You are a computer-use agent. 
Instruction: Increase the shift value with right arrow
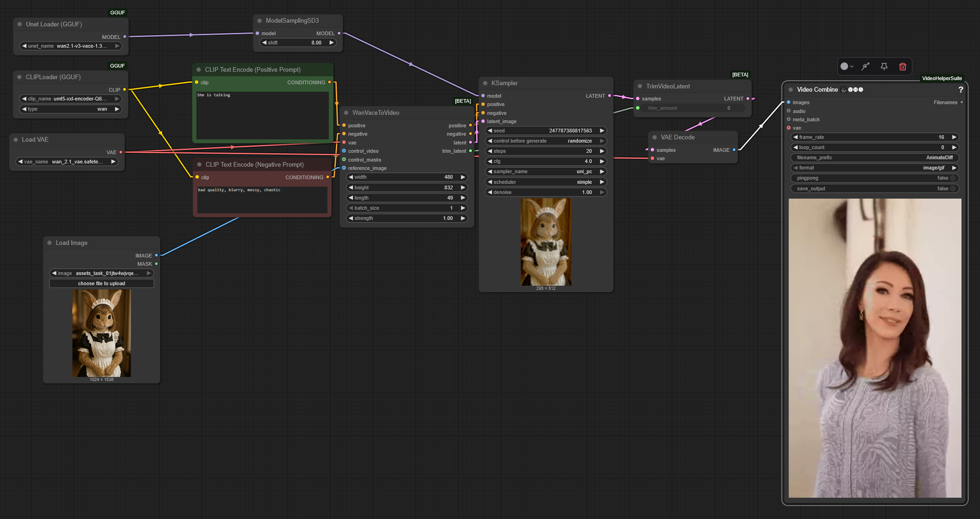pyautogui.click(x=332, y=43)
